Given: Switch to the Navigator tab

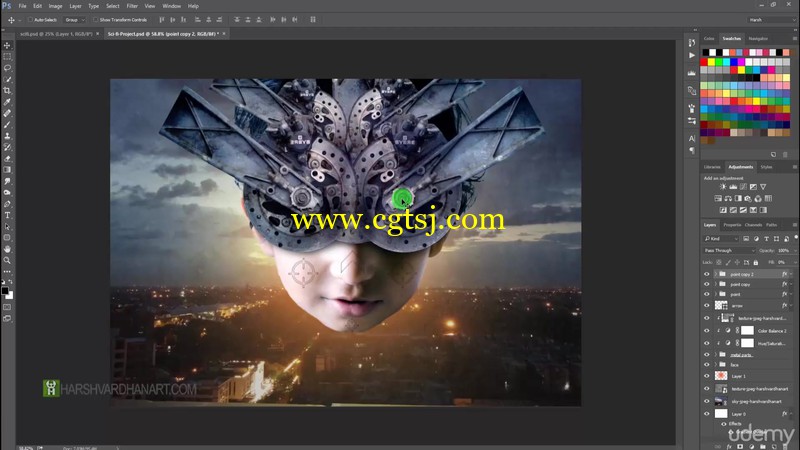Looking at the screenshot, I should click(758, 39).
